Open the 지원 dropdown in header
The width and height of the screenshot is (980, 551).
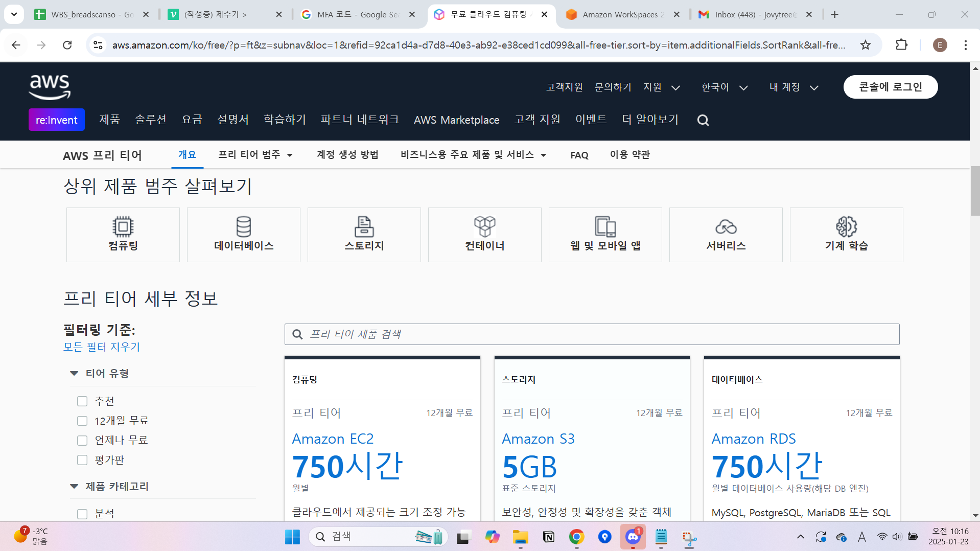pos(662,87)
